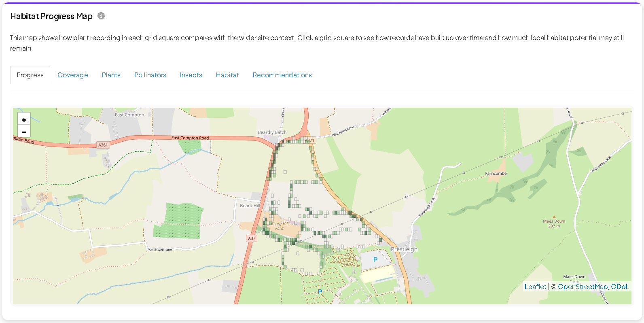Open the Plants tab

coord(111,75)
